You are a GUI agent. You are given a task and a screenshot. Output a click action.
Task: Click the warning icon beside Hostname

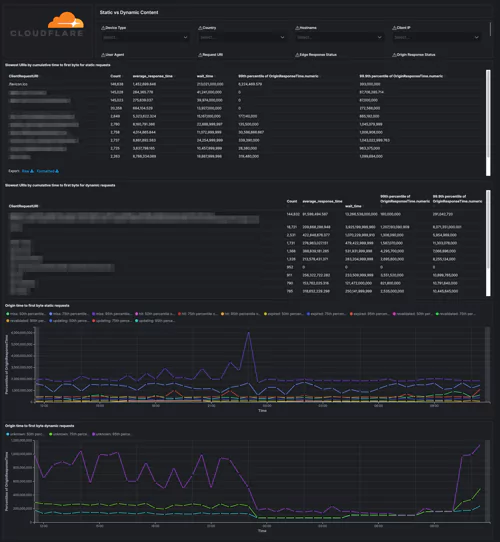coord(297,28)
